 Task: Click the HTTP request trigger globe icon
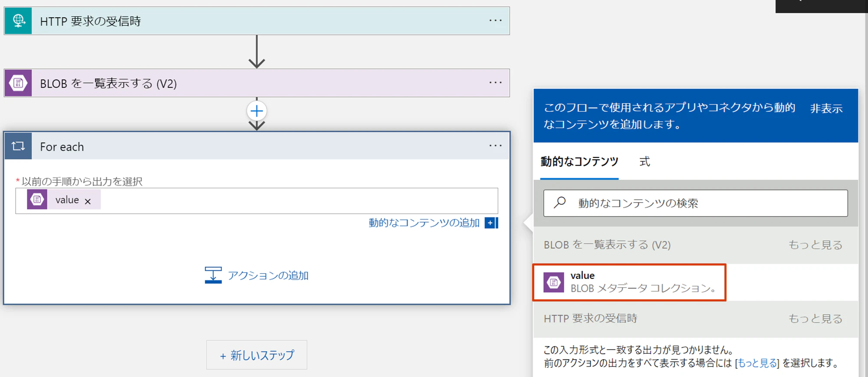[18, 21]
